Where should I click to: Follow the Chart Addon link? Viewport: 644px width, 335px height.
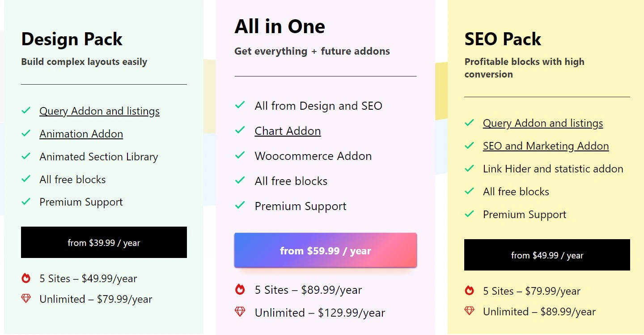pos(288,131)
